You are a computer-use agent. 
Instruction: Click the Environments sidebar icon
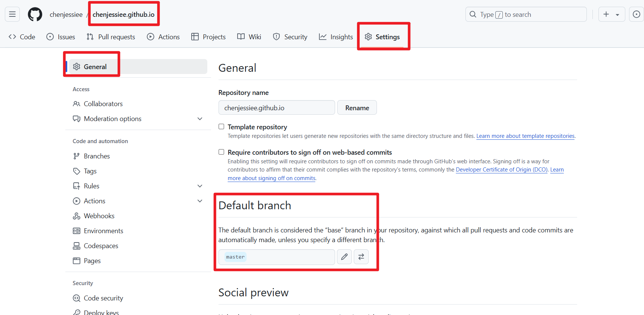(x=77, y=231)
